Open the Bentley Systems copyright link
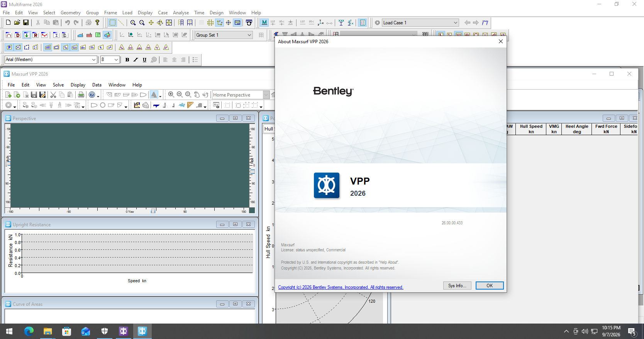 [341, 287]
